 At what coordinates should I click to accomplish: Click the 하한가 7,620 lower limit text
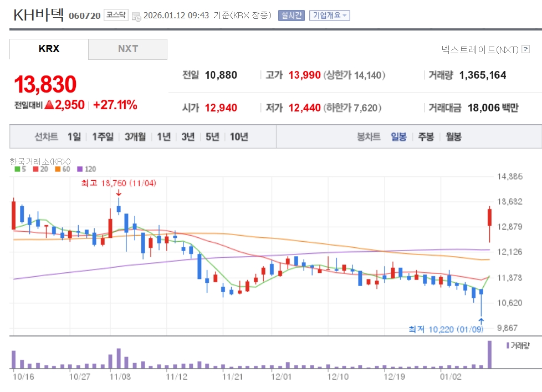[x=352, y=108]
